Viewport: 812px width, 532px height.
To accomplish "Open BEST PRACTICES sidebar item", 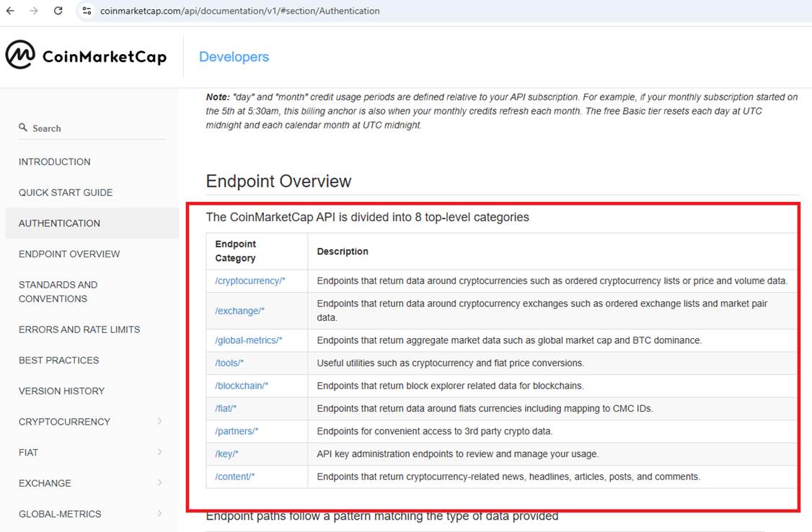I will [x=58, y=360].
